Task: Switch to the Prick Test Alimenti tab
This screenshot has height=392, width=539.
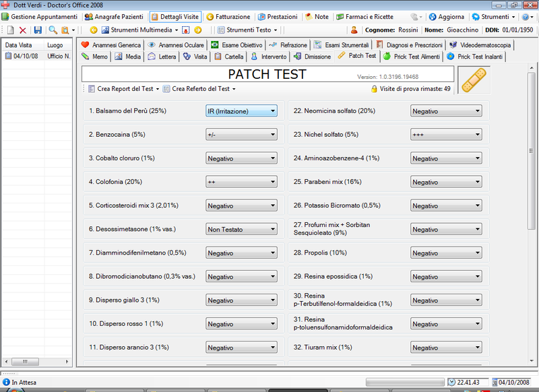Action: click(412, 57)
